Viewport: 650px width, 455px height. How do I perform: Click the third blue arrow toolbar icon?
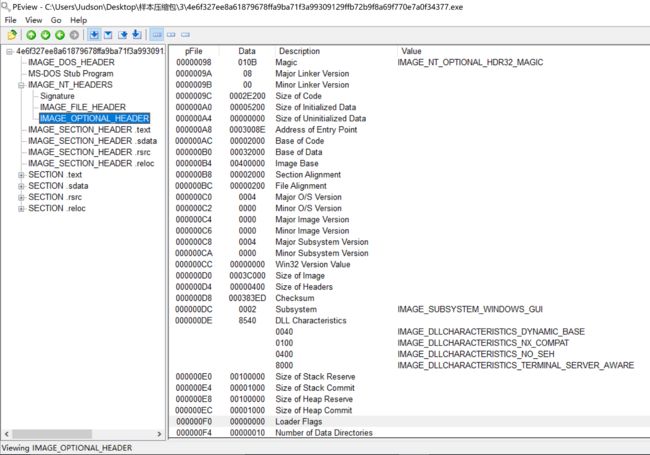pos(123,35)
